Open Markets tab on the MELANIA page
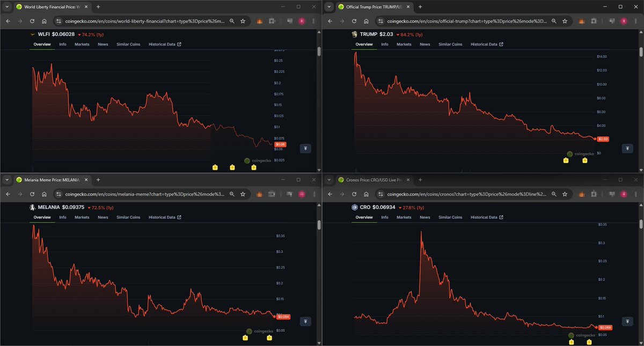 coord(82,217)
